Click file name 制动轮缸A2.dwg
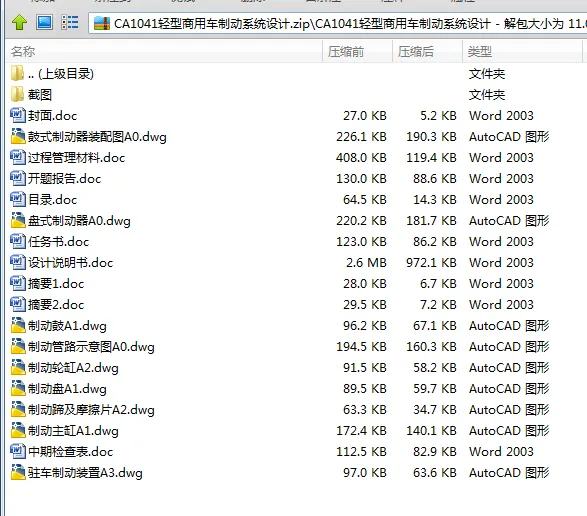The width and height of the screenshot is (587, 516). click(x=73, y=367)
